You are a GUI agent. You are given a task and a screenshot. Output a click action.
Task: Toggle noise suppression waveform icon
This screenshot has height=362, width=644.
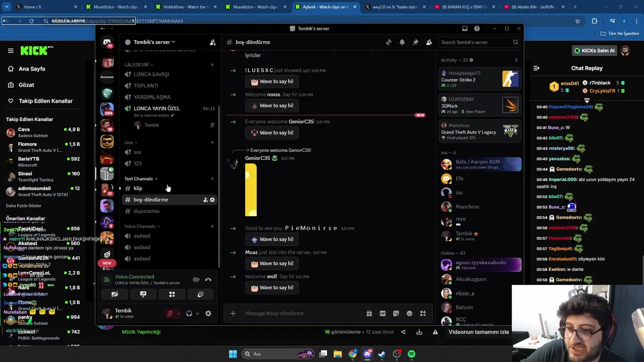coord(196,280)
